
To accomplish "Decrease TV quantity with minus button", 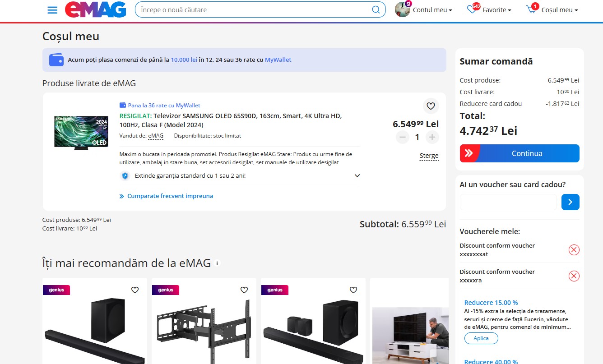I will [x=403, y=137].
